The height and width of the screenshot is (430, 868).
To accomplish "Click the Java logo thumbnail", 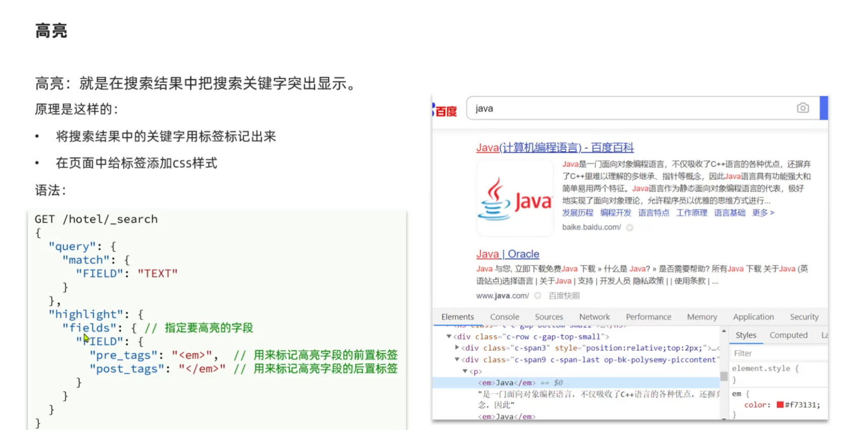I will pos(515,198).
